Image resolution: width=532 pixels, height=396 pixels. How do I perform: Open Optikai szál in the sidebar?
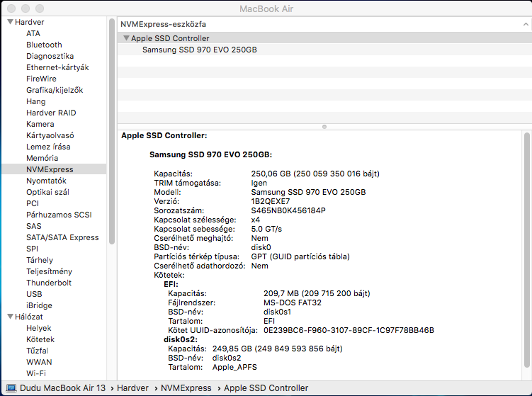click(x=47, y=192)
